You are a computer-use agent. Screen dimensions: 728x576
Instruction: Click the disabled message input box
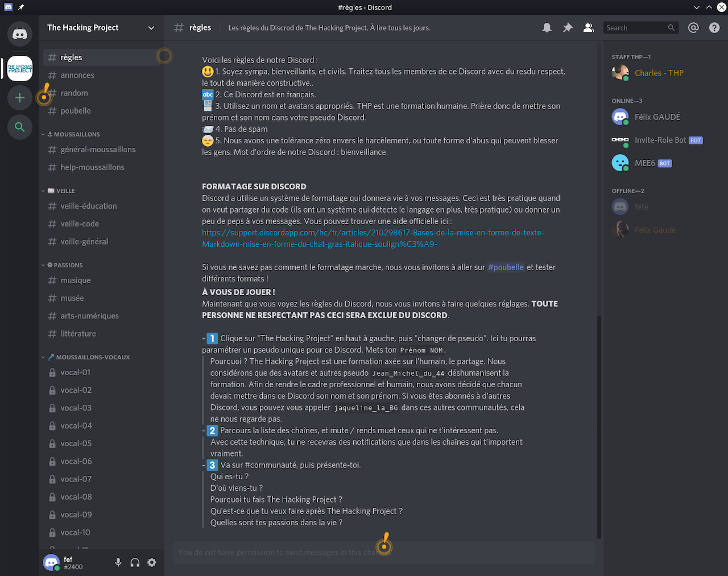coord(384,552)
